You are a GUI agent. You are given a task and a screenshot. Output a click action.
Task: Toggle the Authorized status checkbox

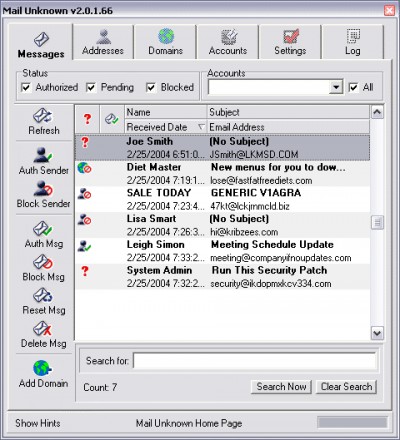pyautogui.click(x=26, y=88)
